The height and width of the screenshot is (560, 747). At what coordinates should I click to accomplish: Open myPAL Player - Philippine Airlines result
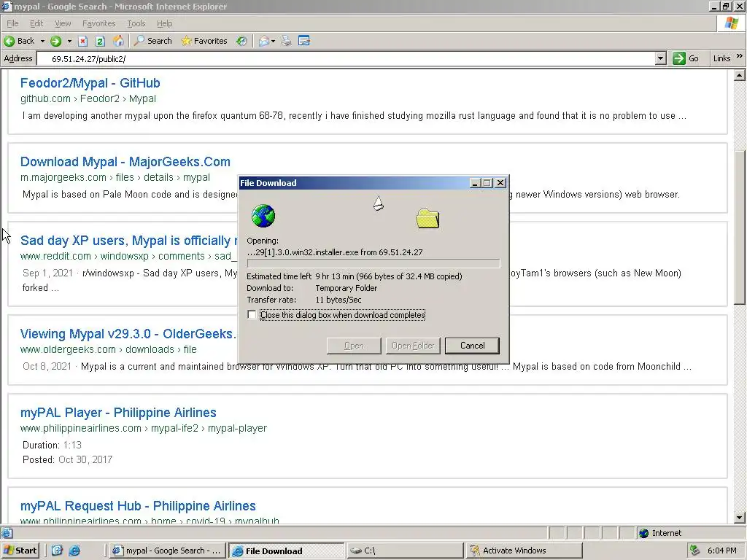pyautogui.click(x=118, y=413)
